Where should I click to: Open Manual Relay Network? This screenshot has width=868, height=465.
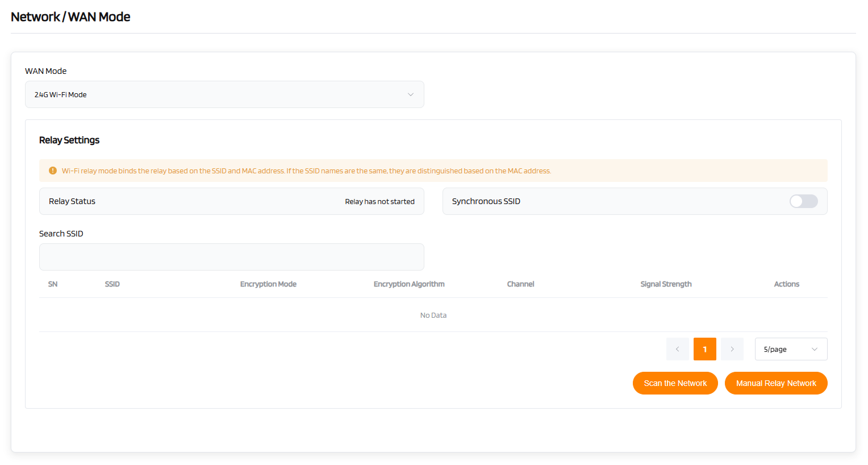(x=775, y=383)
